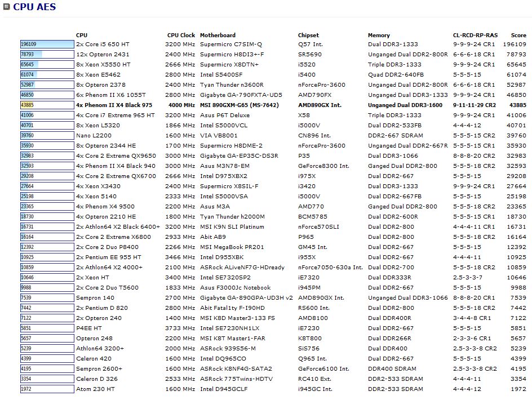Viewport: 532px width, 400px height.
Task: Click the CPU AES heading text
Action: (34, 7)
